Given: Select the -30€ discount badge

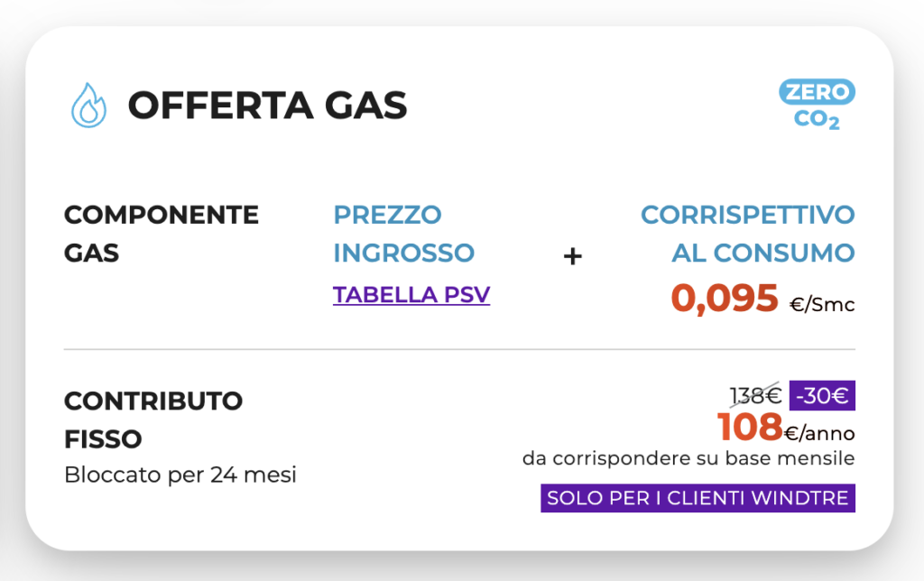Looking at the screenshot, I should 822,395.
